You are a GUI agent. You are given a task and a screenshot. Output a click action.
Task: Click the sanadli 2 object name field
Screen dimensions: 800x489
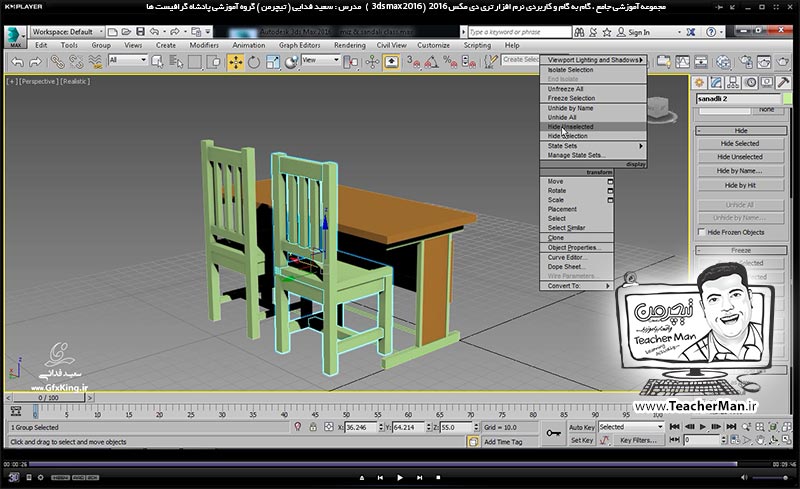tap(738, 99)
